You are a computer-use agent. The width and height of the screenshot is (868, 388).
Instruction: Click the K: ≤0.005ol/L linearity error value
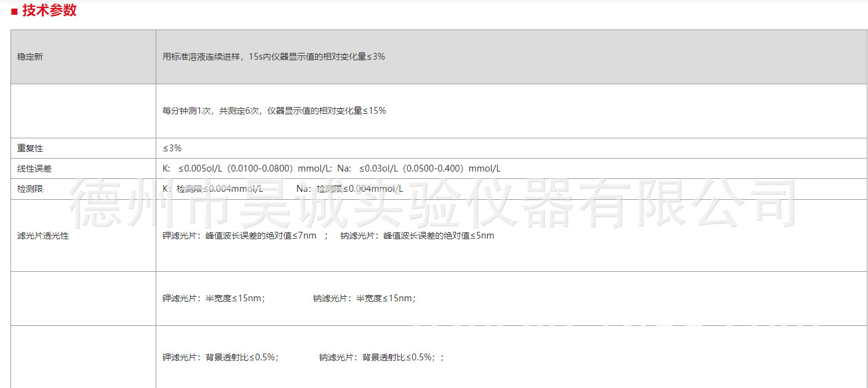[247, 168]
